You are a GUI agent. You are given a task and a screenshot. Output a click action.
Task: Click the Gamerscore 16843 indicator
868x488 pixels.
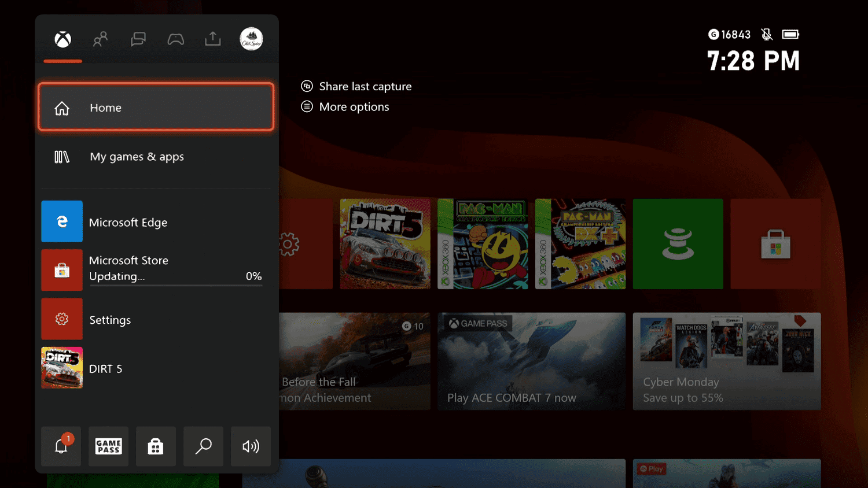click(729, 35)
